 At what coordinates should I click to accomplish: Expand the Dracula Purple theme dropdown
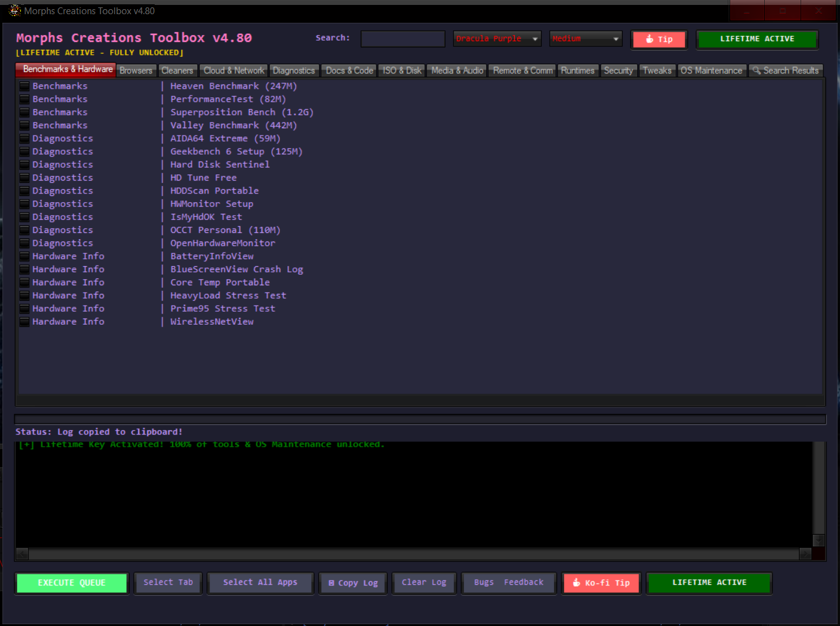[497, 39]
